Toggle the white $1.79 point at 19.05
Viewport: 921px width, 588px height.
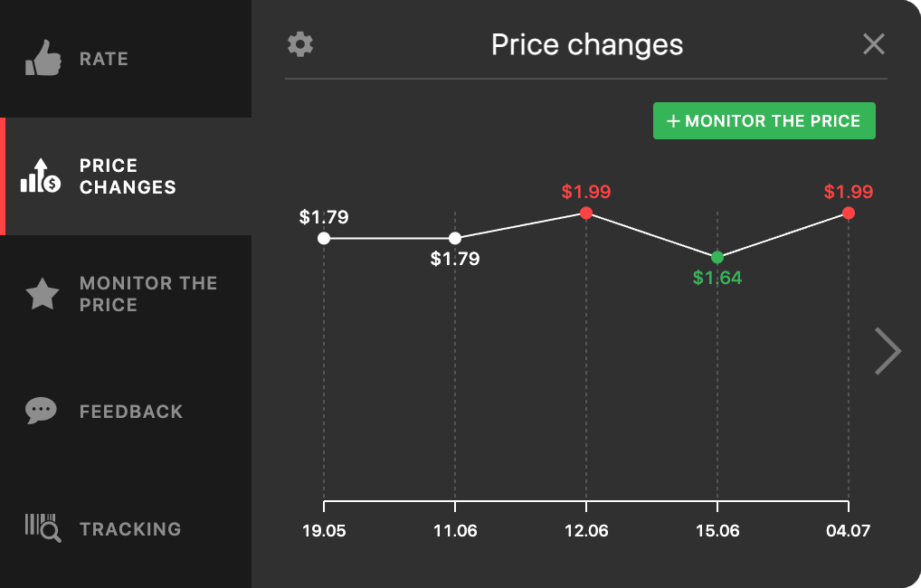pyautogui.click(x=323, y=238)
